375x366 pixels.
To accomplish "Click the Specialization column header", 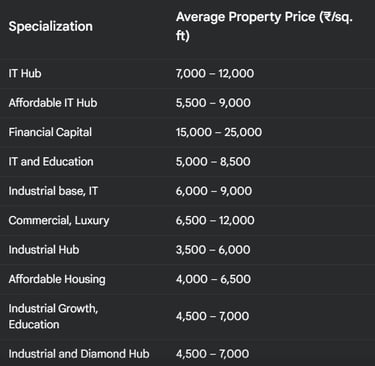I will pos(51,26).
